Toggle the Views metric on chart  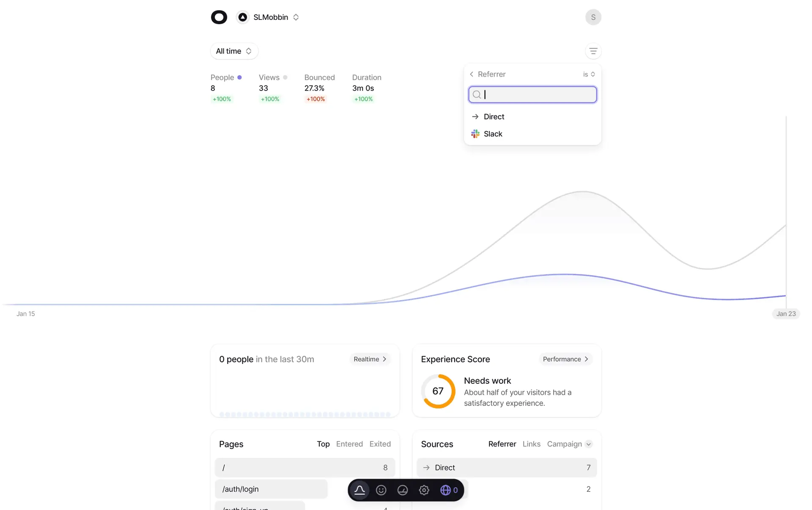click(x=273, y=77)
